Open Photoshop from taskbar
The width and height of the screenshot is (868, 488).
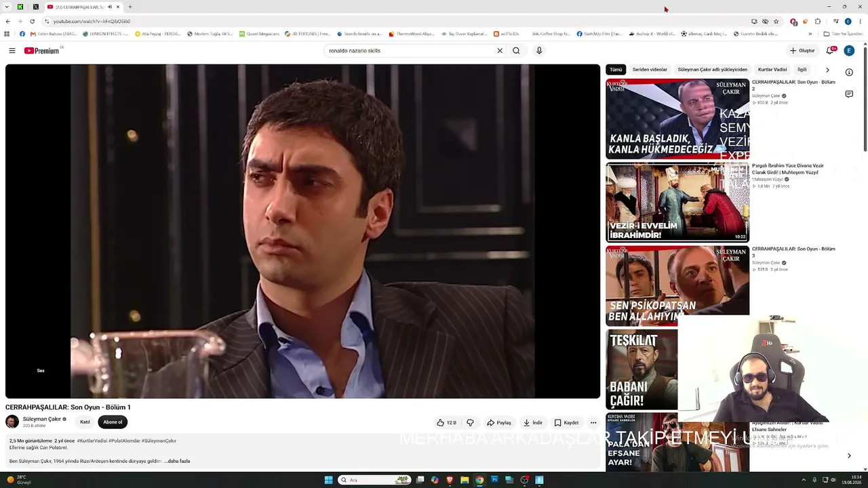click(x=494, y=480)
